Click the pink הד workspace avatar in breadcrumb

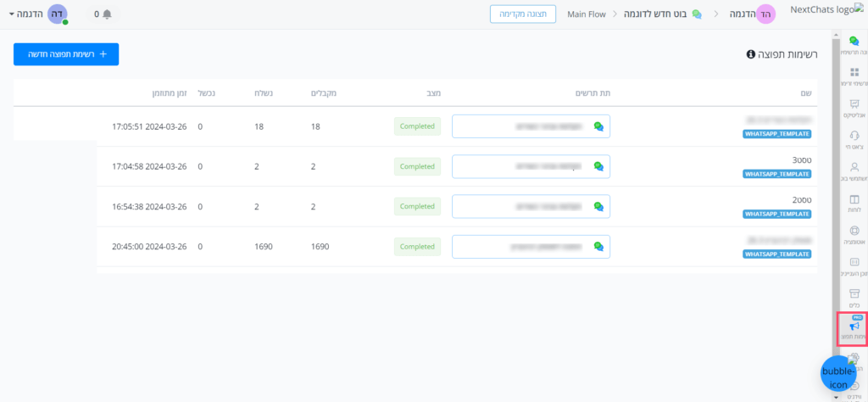coord(766,14)
